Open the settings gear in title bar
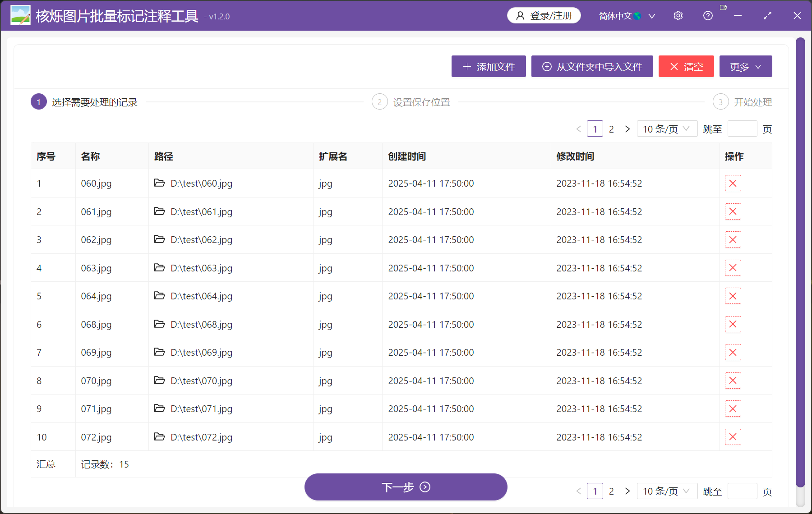 click(x=678, y=16)
